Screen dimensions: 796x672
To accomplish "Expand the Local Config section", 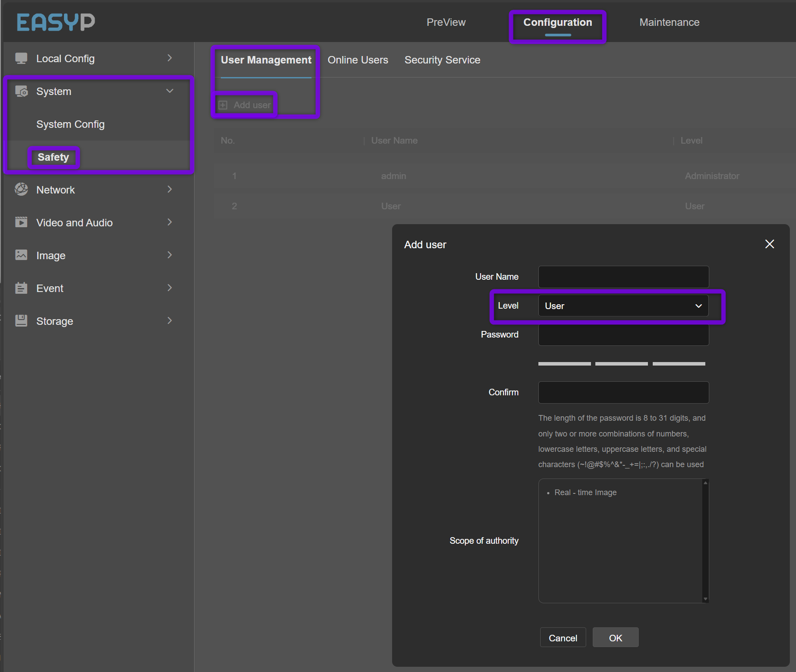I will (x=170, y=58).
